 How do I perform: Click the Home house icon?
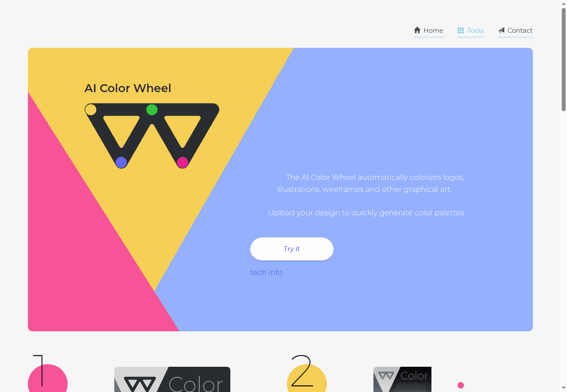coord(417,30)
